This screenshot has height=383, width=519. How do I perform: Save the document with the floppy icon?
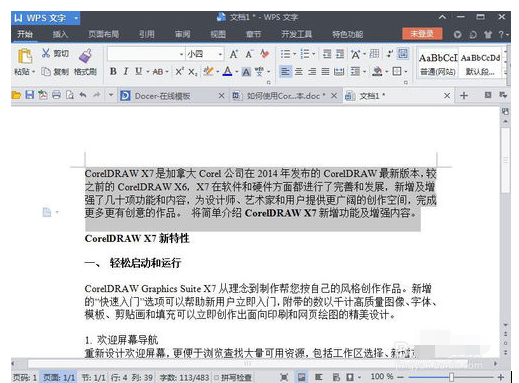point(30,95)
